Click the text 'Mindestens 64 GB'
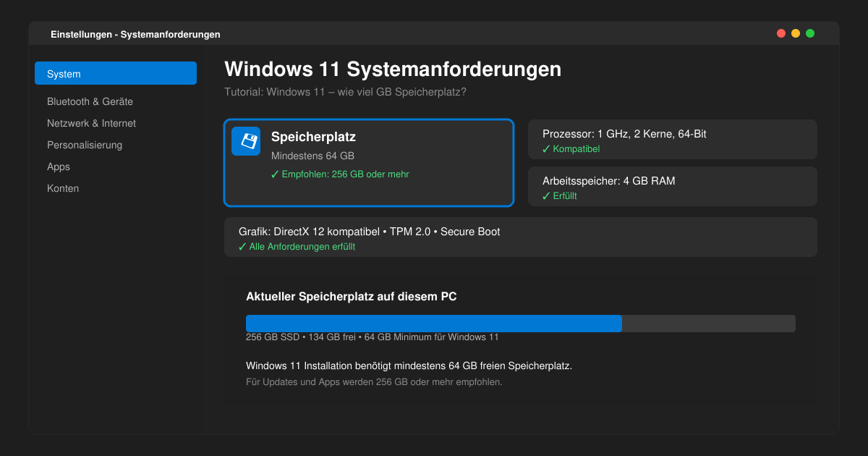 point(312,156)
